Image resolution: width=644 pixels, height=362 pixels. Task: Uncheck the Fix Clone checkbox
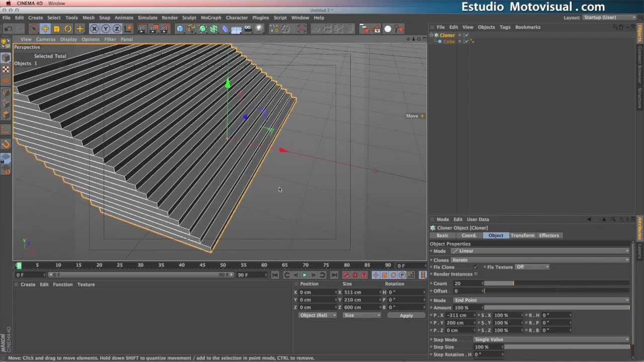(x=475, y=267)
